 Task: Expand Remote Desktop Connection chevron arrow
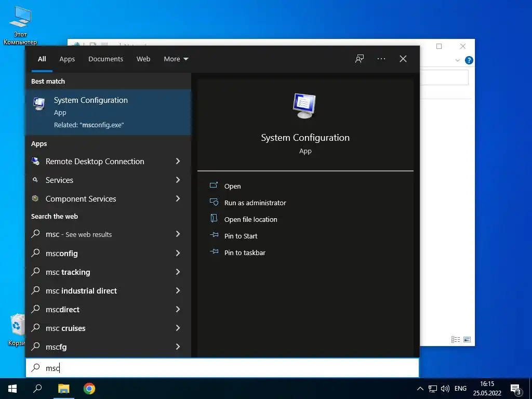click(178, 161)
